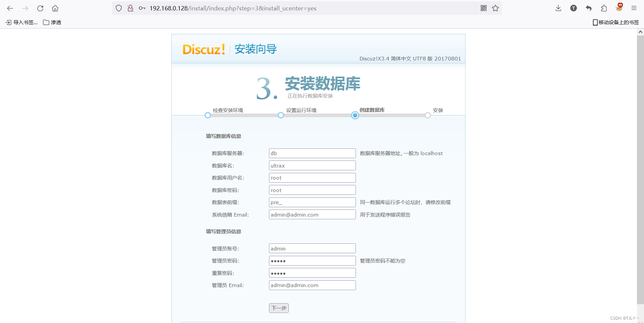The width and height of the screenshot is (644, 323).
Task: Click the 数据库用户名 field with root
Action: [312, 178]
